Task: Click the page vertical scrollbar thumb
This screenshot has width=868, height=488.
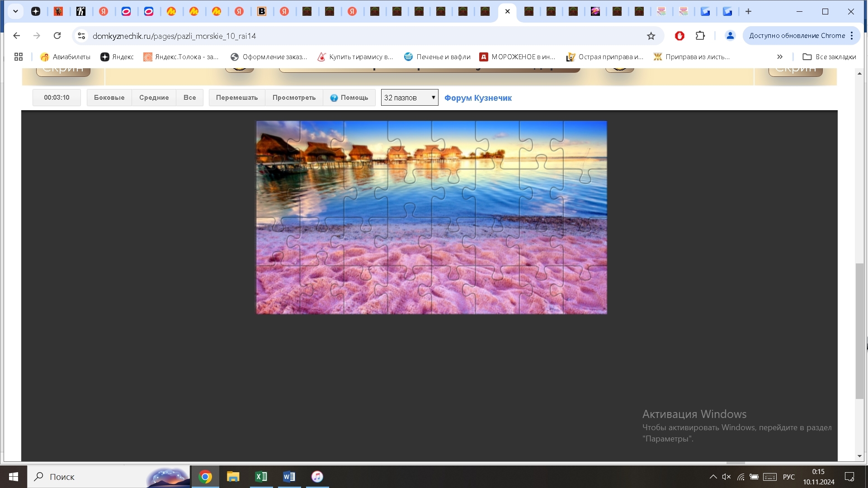Action: click(860, 331)
